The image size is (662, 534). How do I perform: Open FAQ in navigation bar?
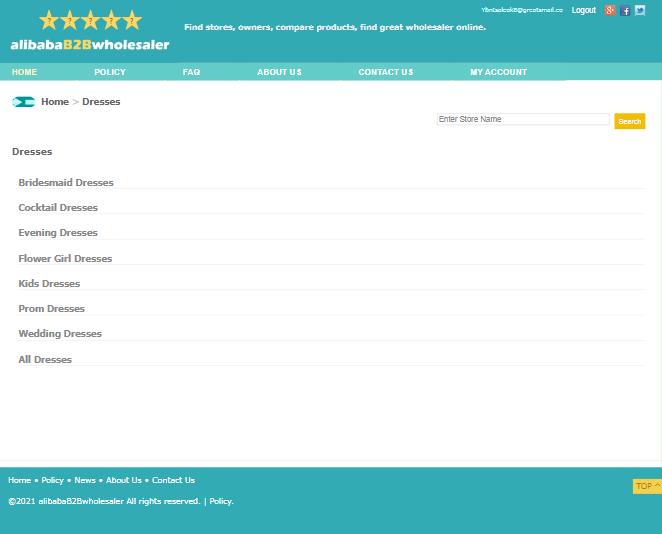pyautogui.click(x=191, y=72)
